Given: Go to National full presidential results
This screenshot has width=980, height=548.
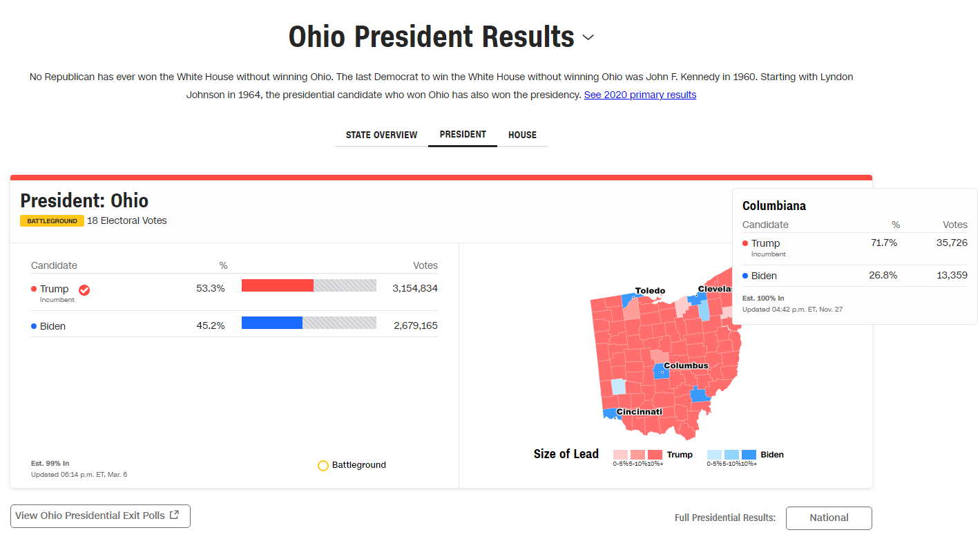Looking at the screenshot, I should click(829, 518).
